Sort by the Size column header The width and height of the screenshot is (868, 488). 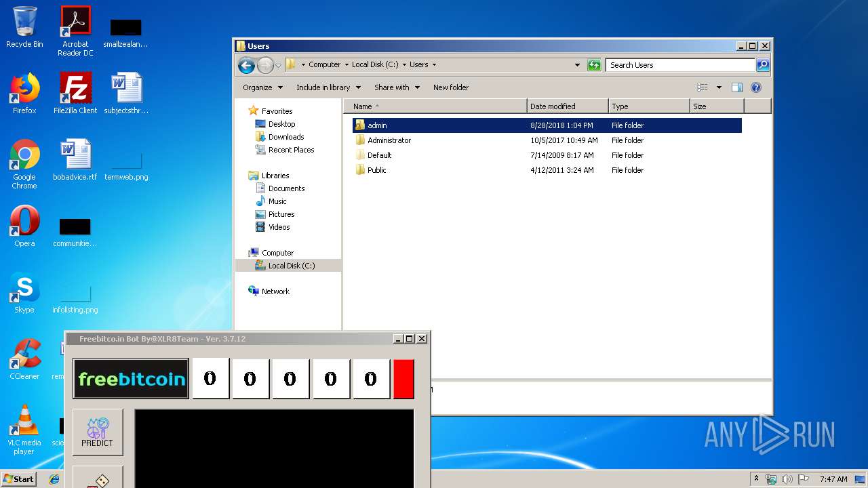coord(716,106)
